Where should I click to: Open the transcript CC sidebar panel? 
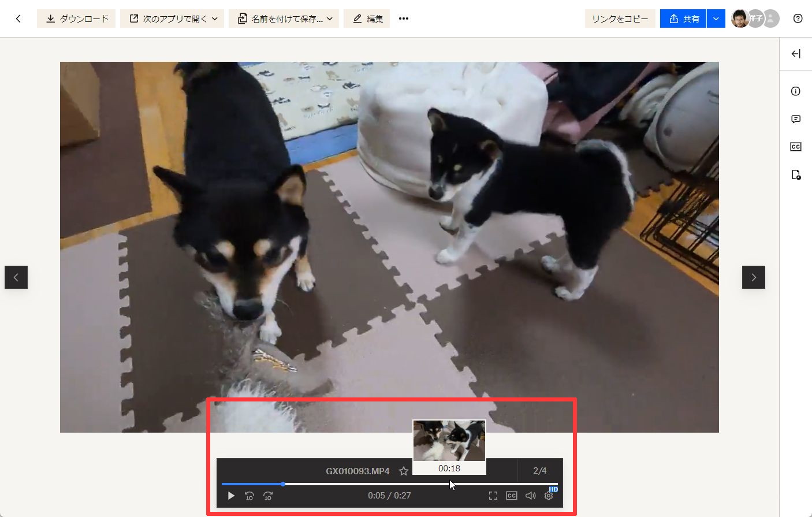click(x=796, y=147)
